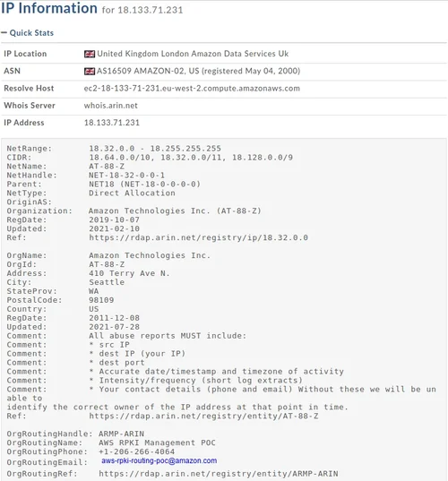The image size is (448, 481).
Task: Click OrgId value AT-88-Z
Action: point(107,264)
